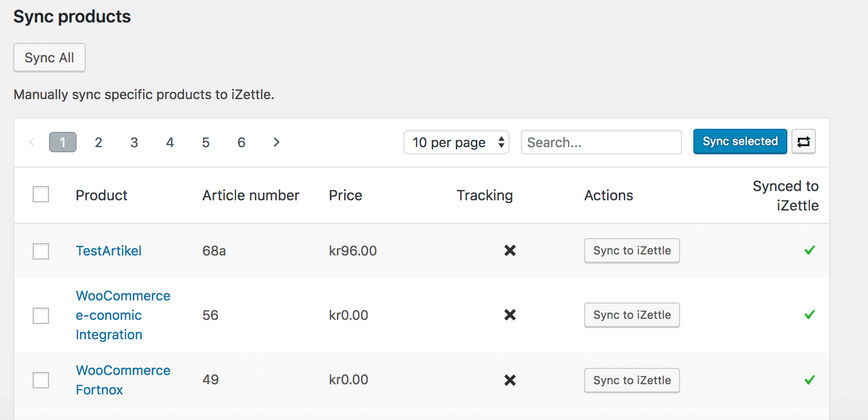Click the blue Sync selected button
The height and width of the screenshot is (420, 868).
click(x=740, y=142)
